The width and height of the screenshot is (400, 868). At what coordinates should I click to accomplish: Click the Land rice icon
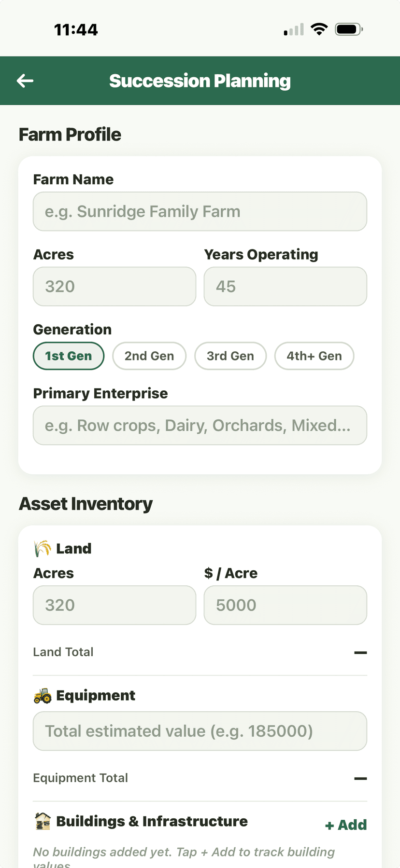pyautogui.click(x=43, y=548)
